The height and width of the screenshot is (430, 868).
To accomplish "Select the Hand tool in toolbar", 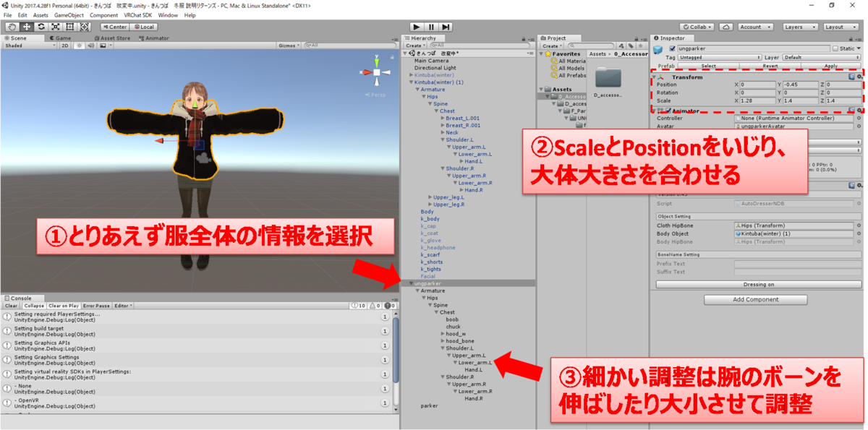I will pyautogui.click(x=12, y=27).
